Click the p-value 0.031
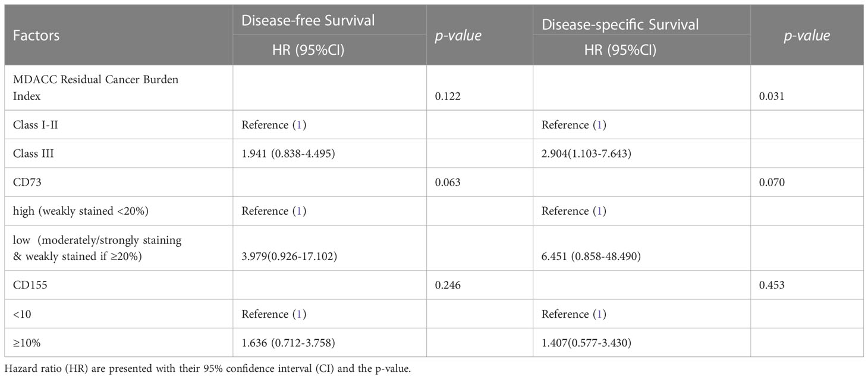 click(x=772, y=95)
